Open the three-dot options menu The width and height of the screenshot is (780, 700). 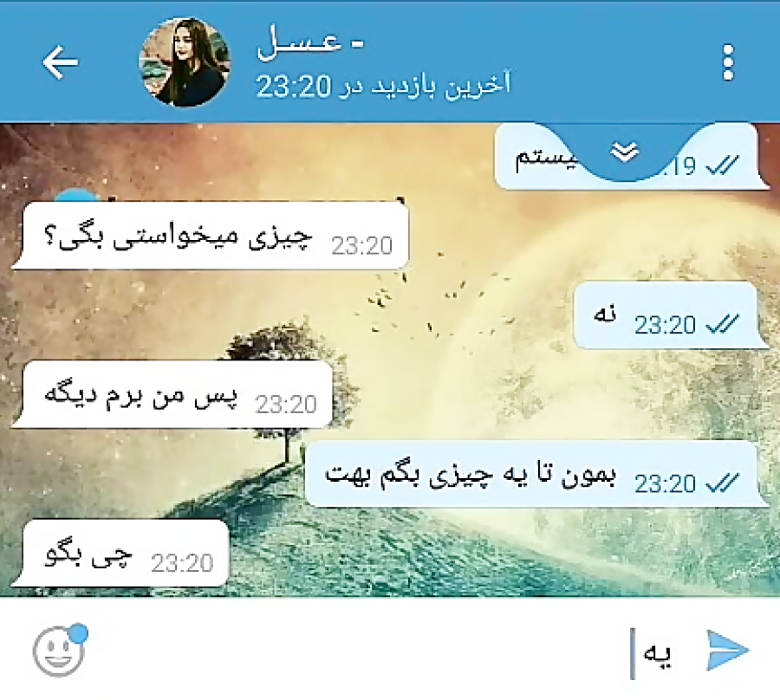click(x=728, y=62)
